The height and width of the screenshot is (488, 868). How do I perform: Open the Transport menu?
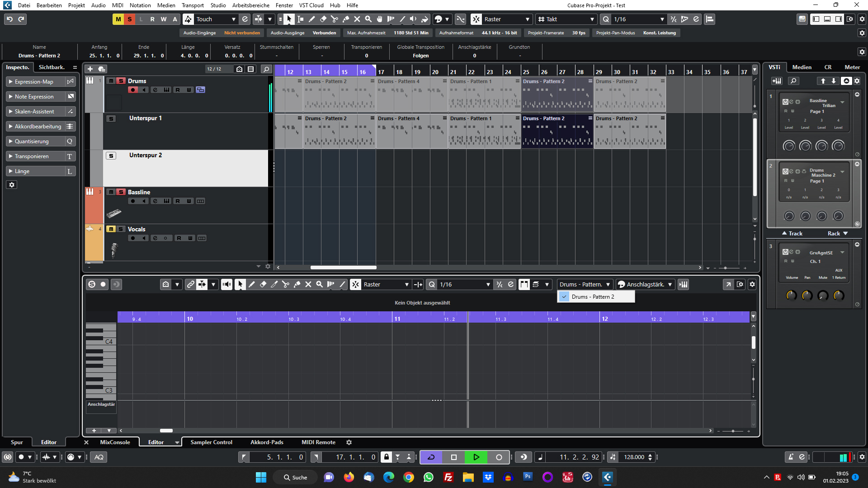pyautogui.click(x=193, y=5)
